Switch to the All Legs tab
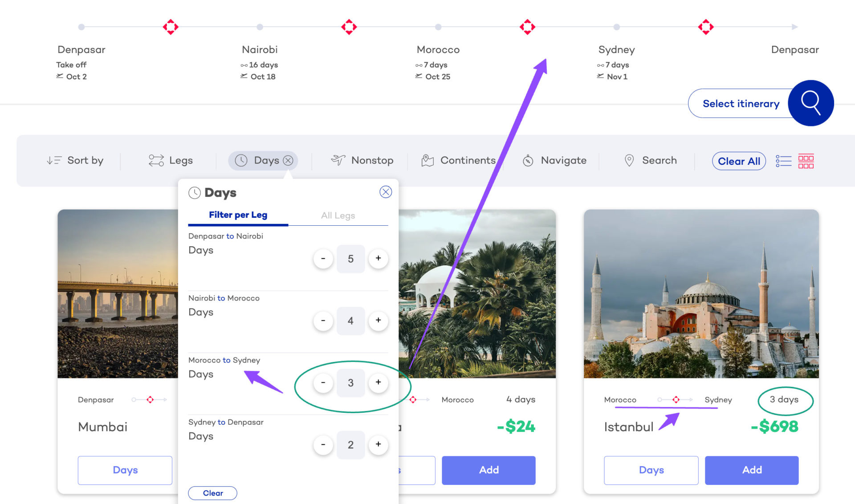The height and width of the screenshot is (504, 855). pyautogui.click(x=338, y=215)
